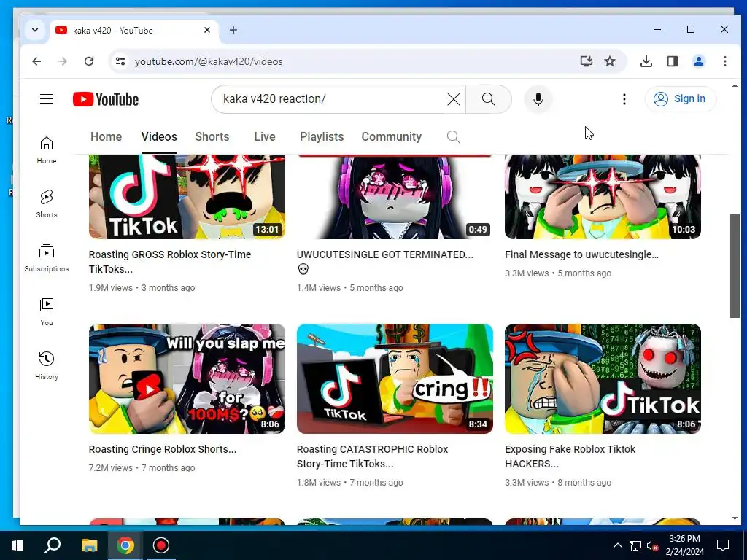Click the 'cring!!' 8:34 thumbnail
The image size is (747, 560).
[395, 378]
